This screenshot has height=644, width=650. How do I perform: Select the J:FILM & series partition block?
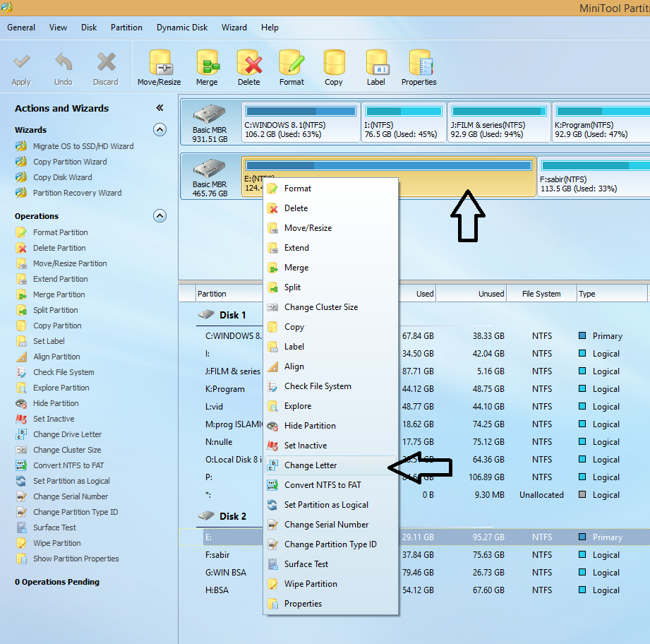pyautogui.click(x=499, y=122)
